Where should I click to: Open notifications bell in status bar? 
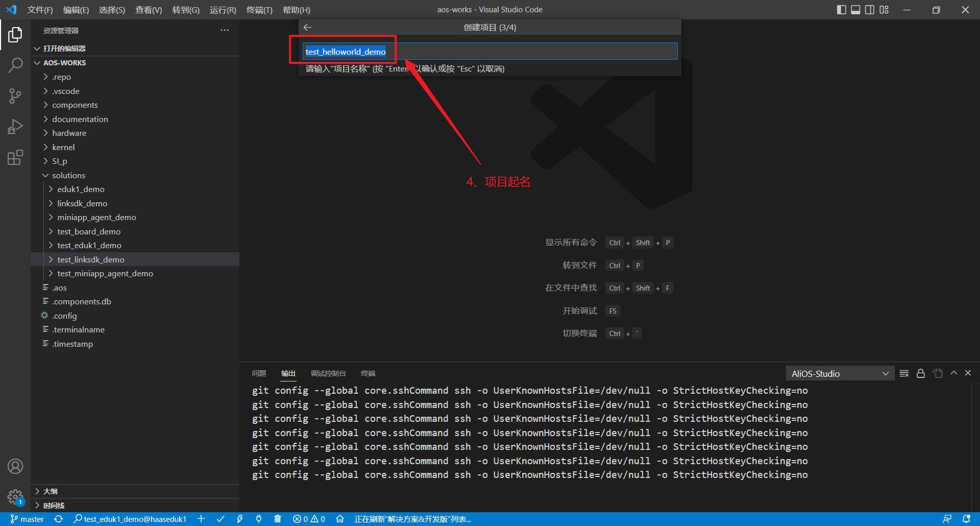(966, 519)
